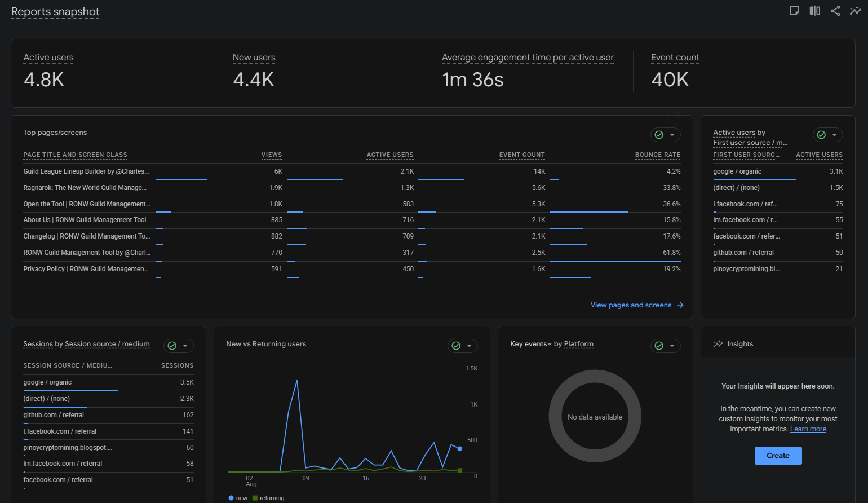
Task: Click the github.com / referral row in Sessions table
Action: [108, 415]
